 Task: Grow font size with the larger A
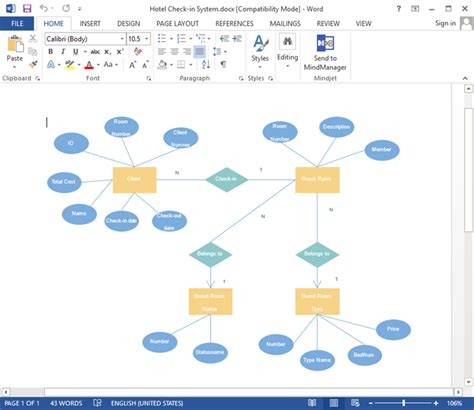132,65
